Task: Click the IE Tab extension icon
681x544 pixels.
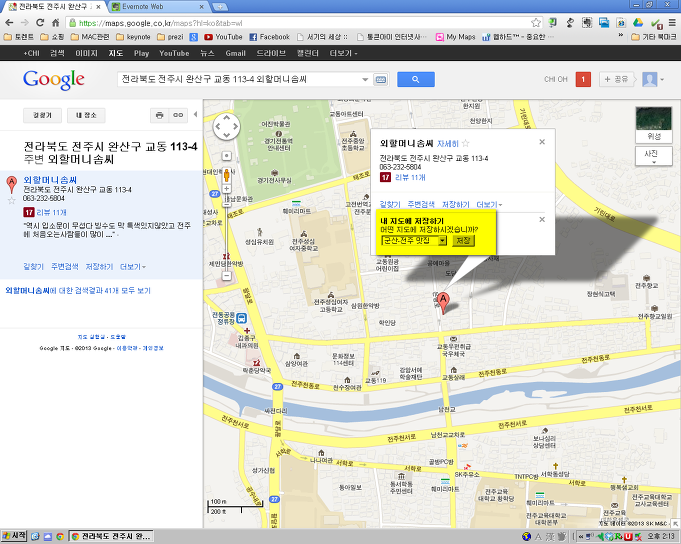Action: (x=621, y=23)
